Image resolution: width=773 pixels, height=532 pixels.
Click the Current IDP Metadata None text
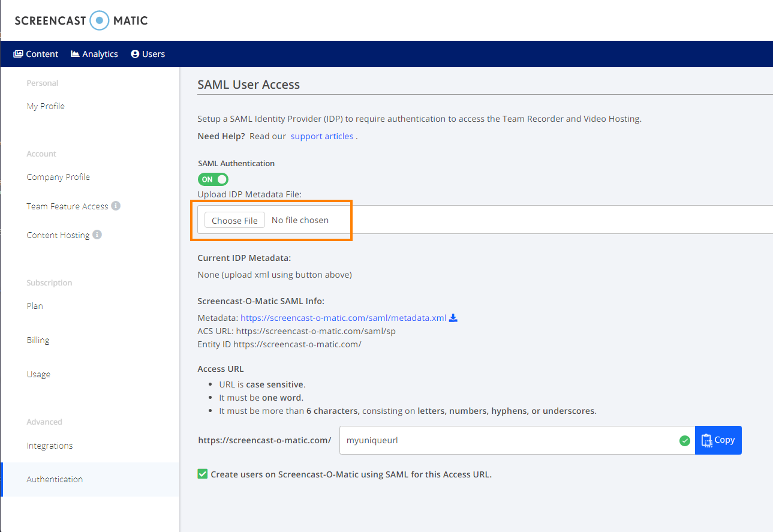tap(275, 275)
